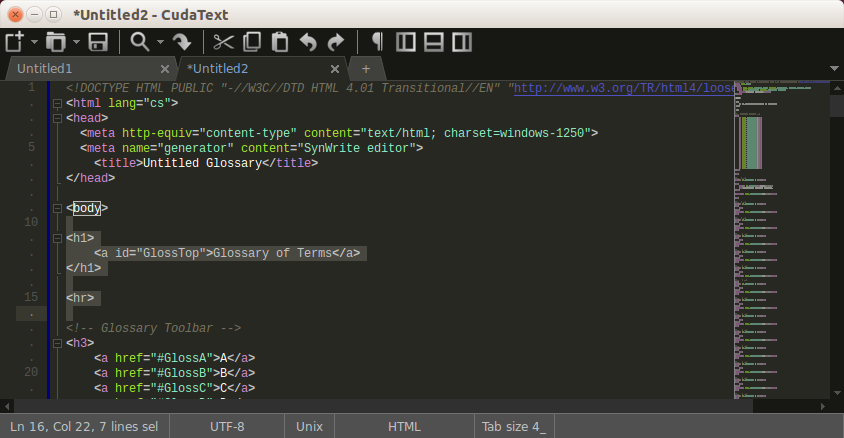Open the w3.org DTD link

tap(624, 88)
